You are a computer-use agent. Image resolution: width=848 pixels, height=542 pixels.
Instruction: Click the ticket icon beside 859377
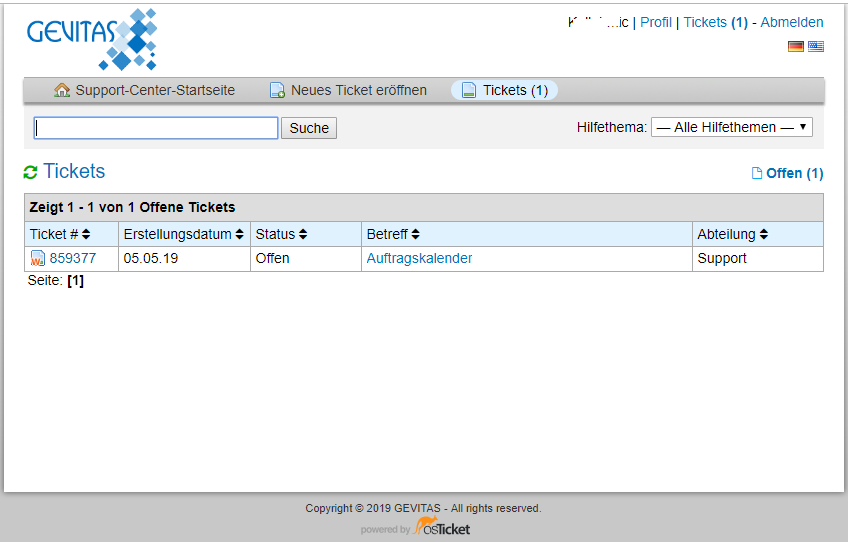coord(37,259)
